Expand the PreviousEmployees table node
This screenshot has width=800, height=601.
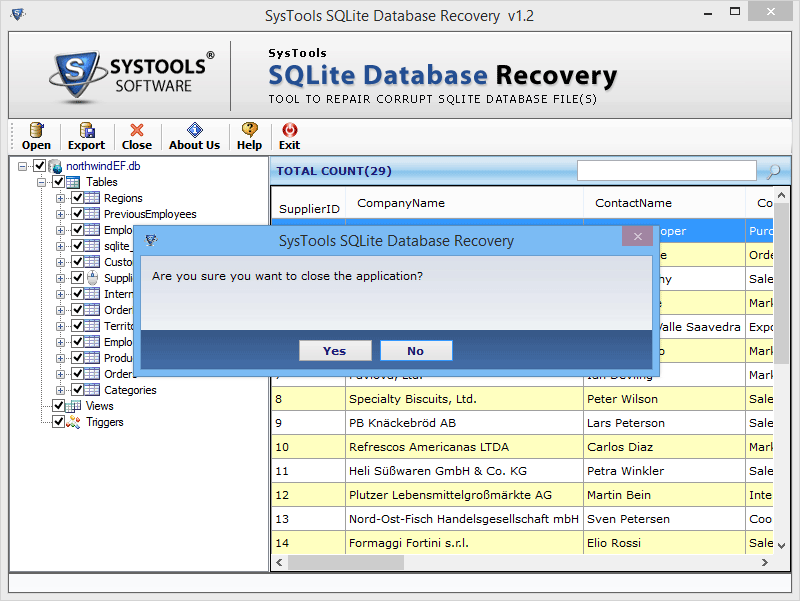[60, 214]
